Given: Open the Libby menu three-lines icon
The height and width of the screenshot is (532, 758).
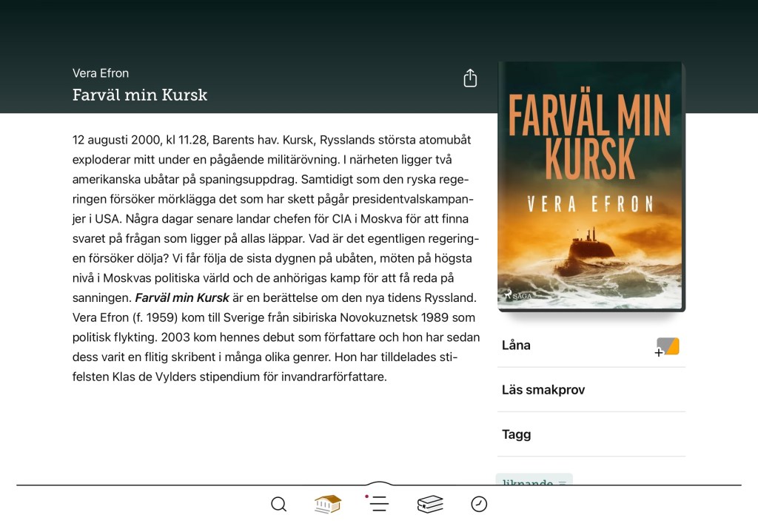Looking at the screenshot, I should [x=378, y=503].
